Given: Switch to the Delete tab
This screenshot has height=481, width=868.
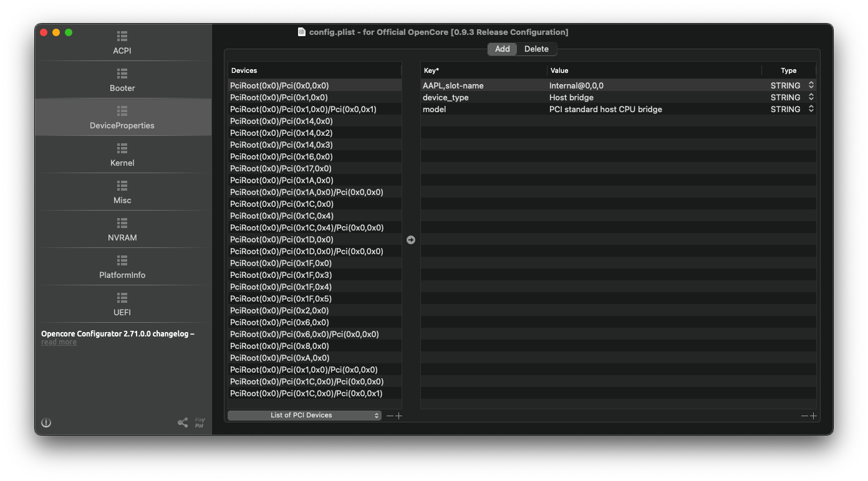Looking at the screenshot, I should pyautogui.click(x=536, y=49).
